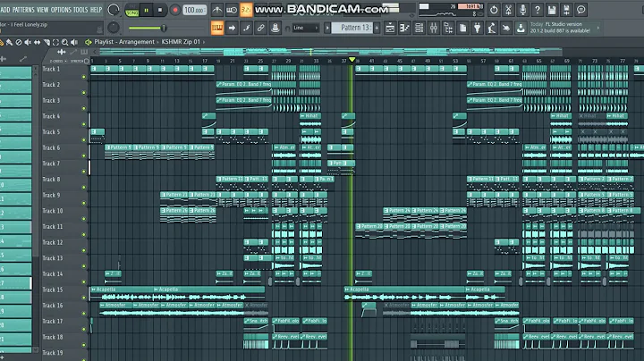Click the download content library icon
The height and width of the screenshot is (361, 644).
[521, 28]
